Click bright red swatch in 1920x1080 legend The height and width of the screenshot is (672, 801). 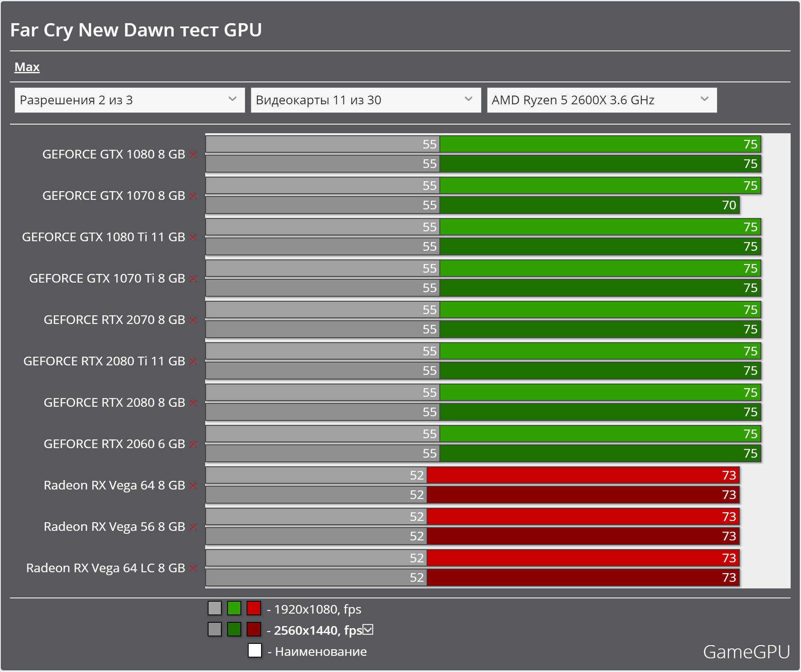click(x=254, y=608)
